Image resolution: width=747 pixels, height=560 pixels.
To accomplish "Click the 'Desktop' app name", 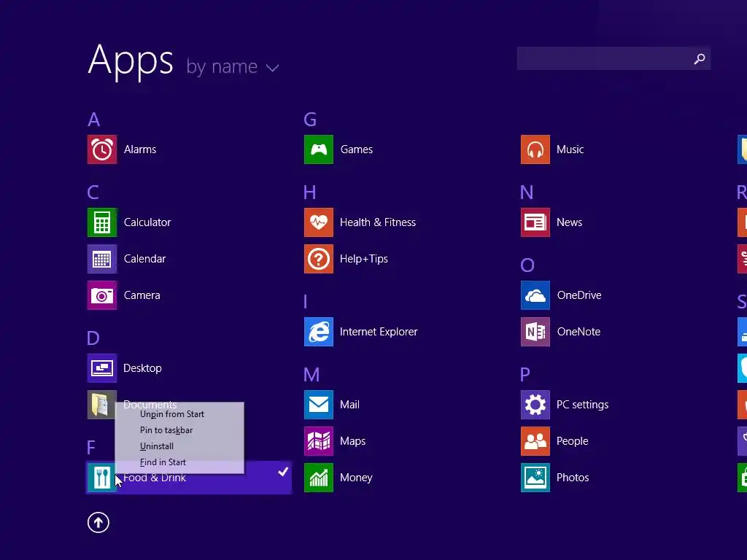I will [142, 368].
